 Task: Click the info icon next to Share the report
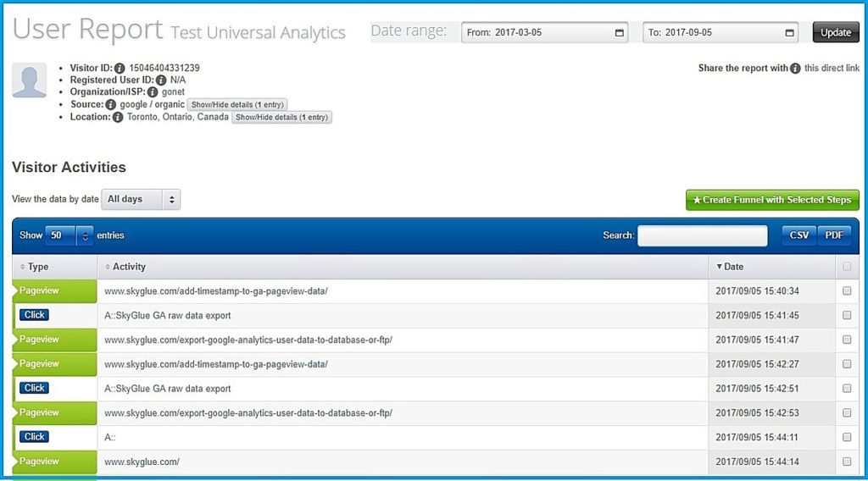[795, 68]
